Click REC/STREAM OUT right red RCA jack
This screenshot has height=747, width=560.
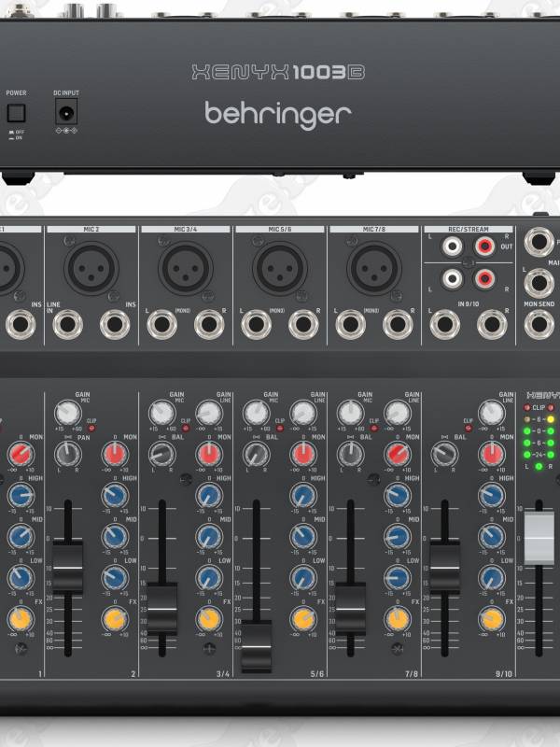(484, 247)
